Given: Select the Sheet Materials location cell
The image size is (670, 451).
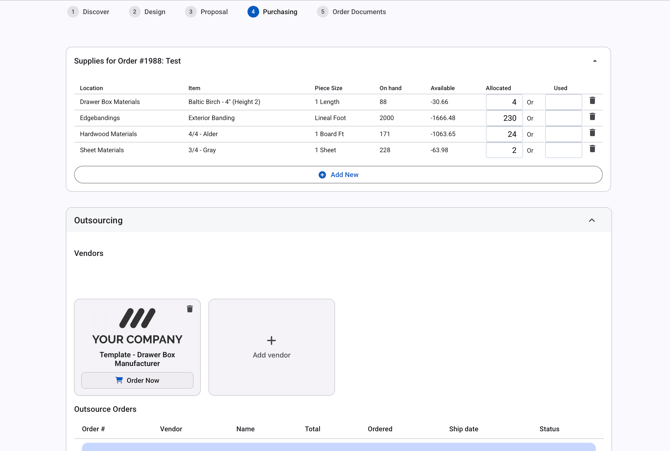Looking at the screenshot, I should (102, 150).
